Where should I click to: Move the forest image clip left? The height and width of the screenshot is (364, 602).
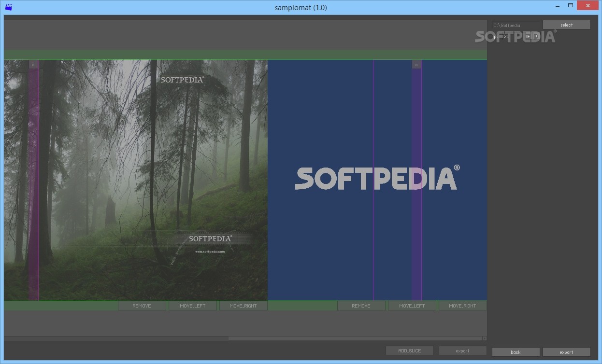coord(193,306)
